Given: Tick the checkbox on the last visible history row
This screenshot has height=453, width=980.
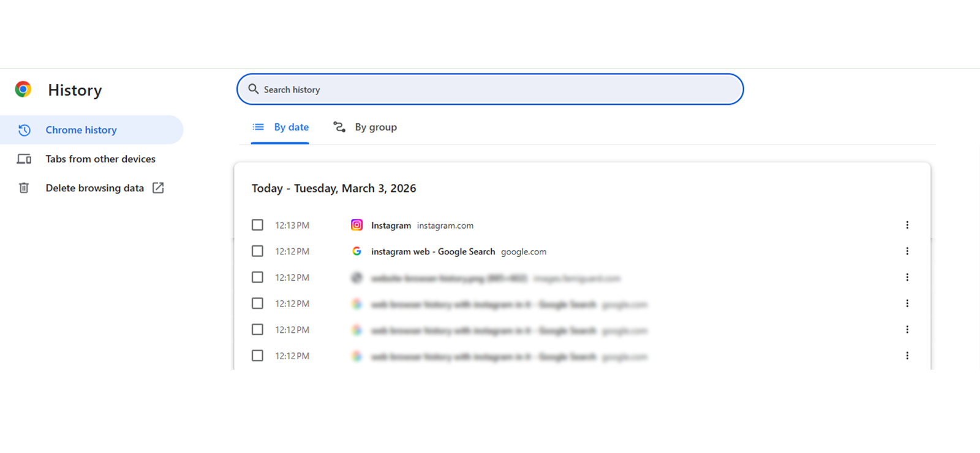Looking at the screenshot, I should coord(257,356).
